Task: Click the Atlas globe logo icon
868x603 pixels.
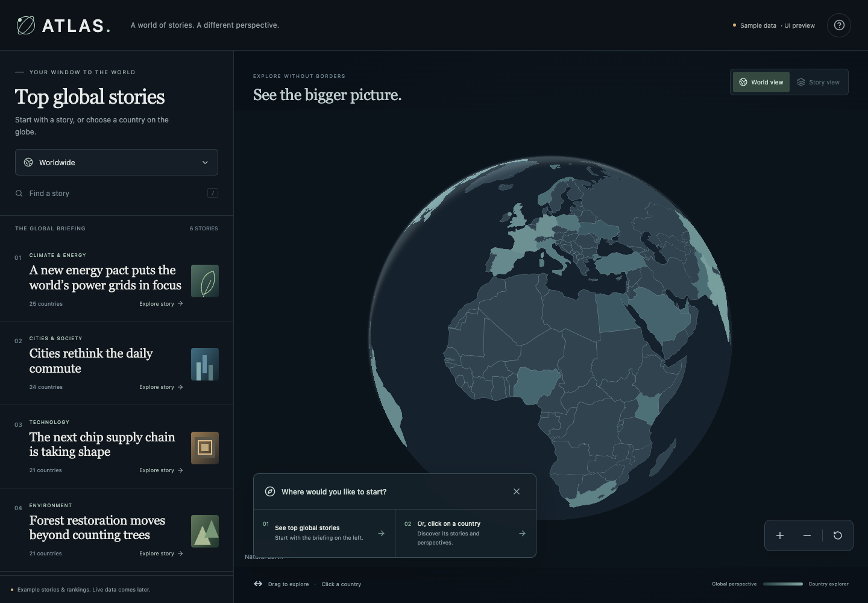Action: click(26, 25)
